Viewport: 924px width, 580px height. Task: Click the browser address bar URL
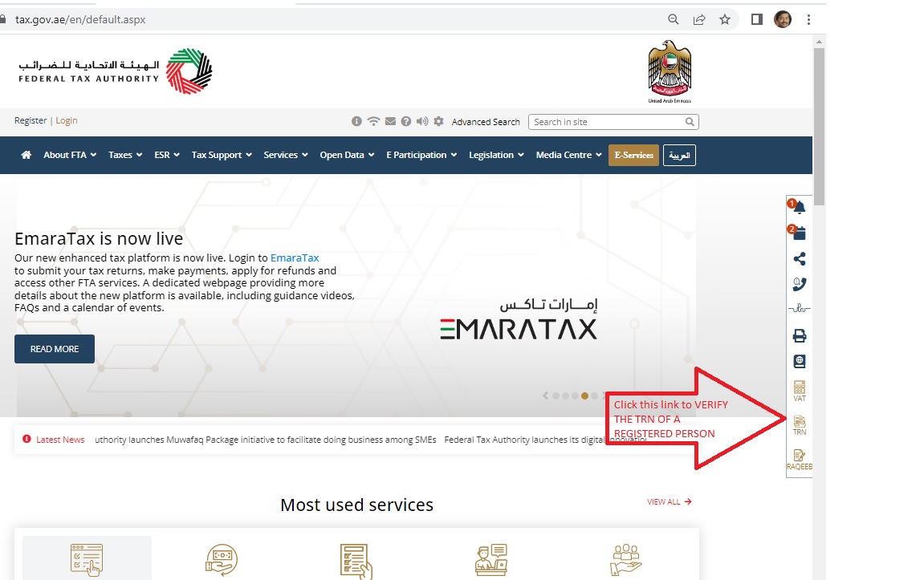coord(80,19)
